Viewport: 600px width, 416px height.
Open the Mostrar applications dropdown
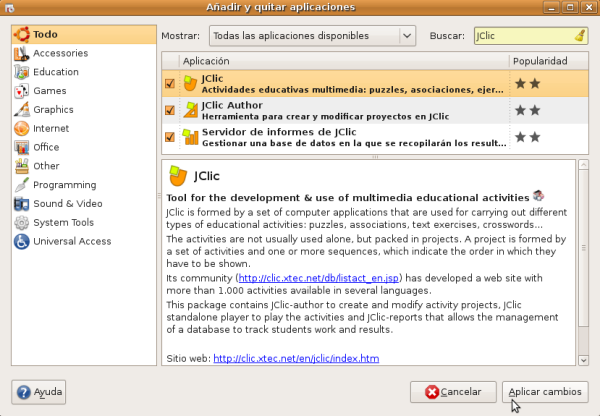(x=311, y=36)
